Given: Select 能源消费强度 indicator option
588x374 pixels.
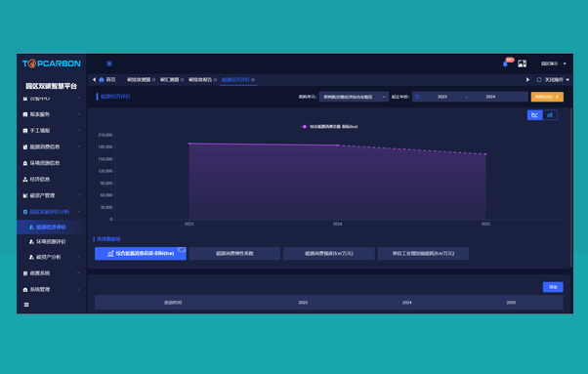Looking at the screenshot, I should pos(329,253).
